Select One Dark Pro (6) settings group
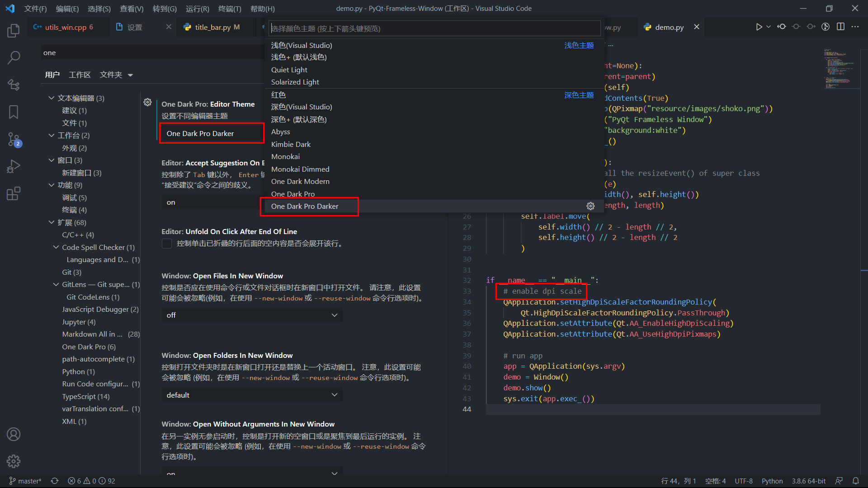This screenshot has width=868, height=488. (89, 347)
